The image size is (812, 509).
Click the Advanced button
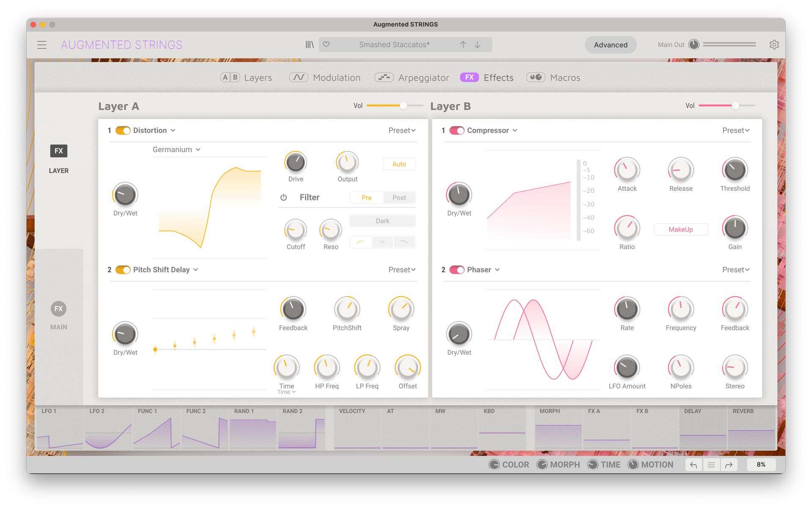pos(610,45)
